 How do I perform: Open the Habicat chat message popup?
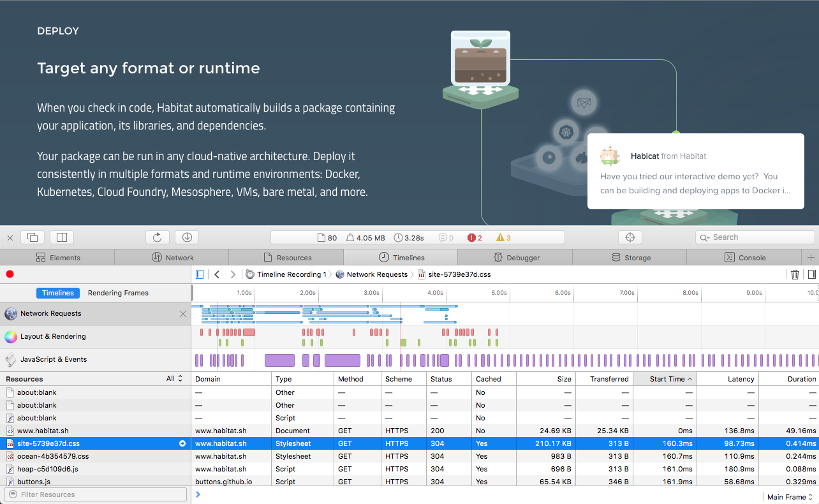pos(695,172)
